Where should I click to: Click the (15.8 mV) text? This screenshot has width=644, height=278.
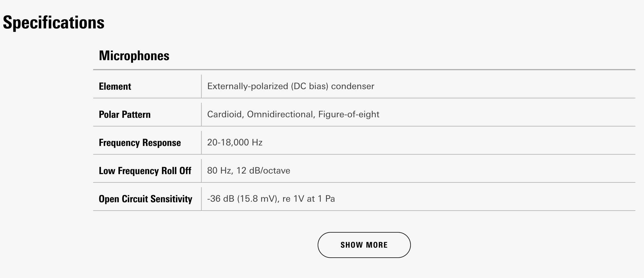click(257, 199)
